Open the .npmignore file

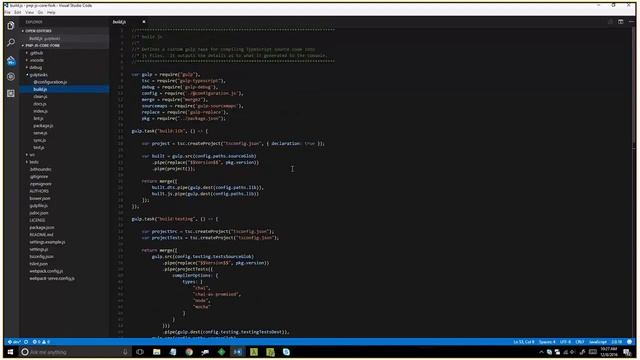point(40,184)
